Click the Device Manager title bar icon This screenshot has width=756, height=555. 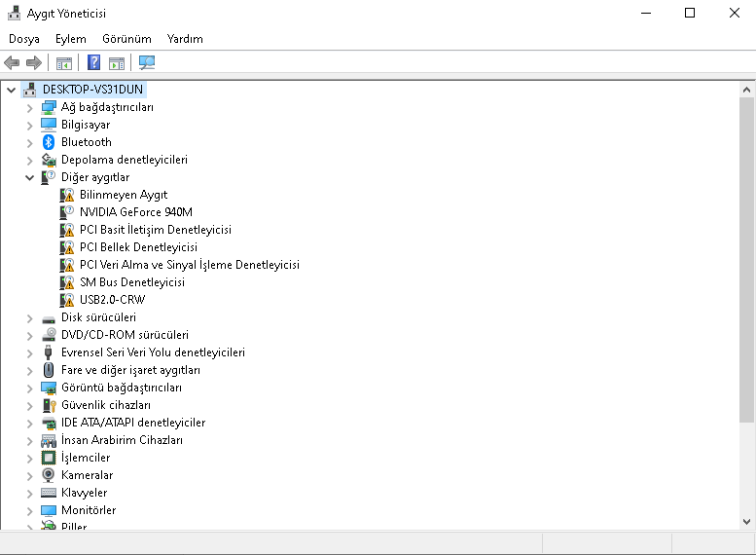15,13
